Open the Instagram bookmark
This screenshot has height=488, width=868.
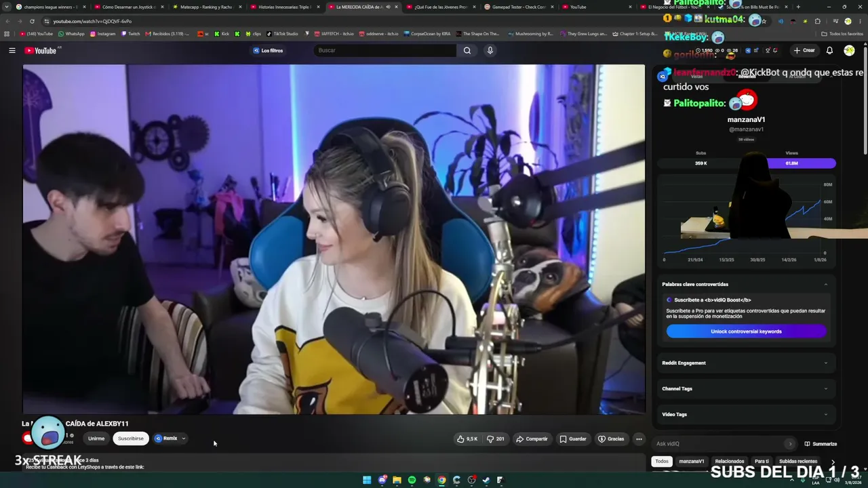102,34
